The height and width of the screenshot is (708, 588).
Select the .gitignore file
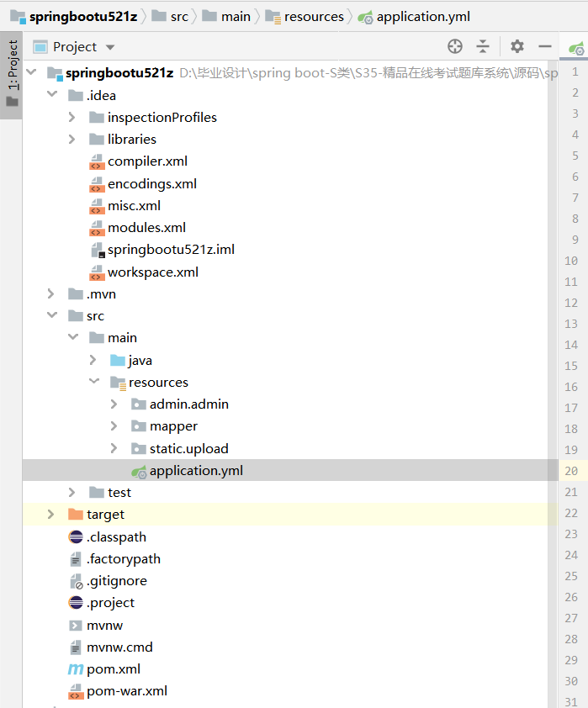116,581
